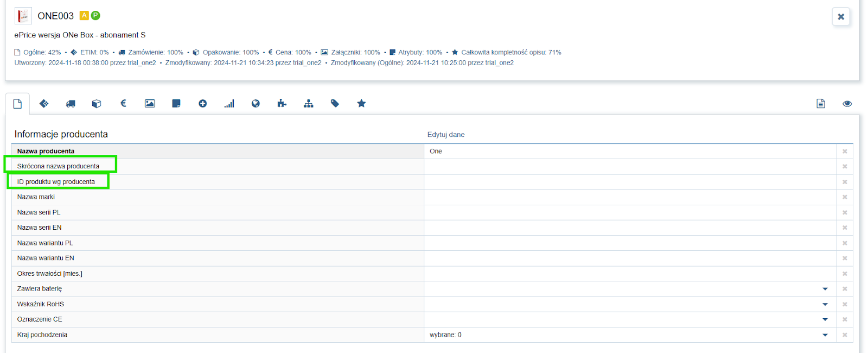Select the star completeness tab icon

pyautogui.click(x=361, y=103)
